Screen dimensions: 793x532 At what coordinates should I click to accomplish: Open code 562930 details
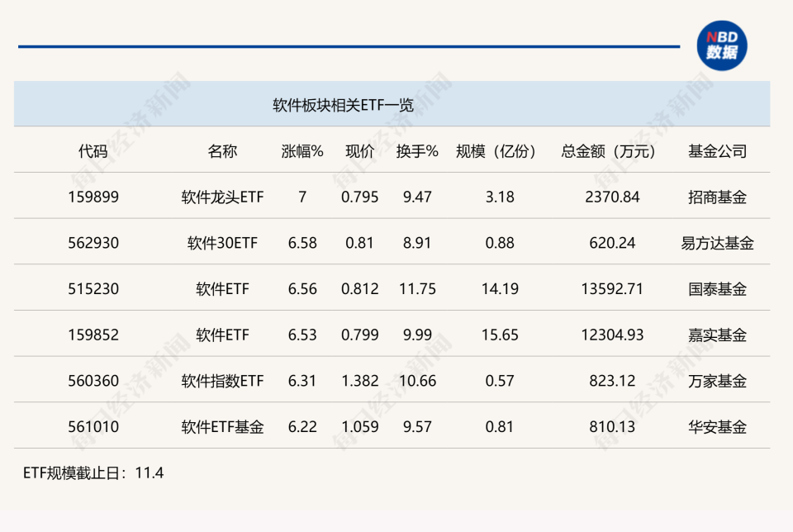88,243
